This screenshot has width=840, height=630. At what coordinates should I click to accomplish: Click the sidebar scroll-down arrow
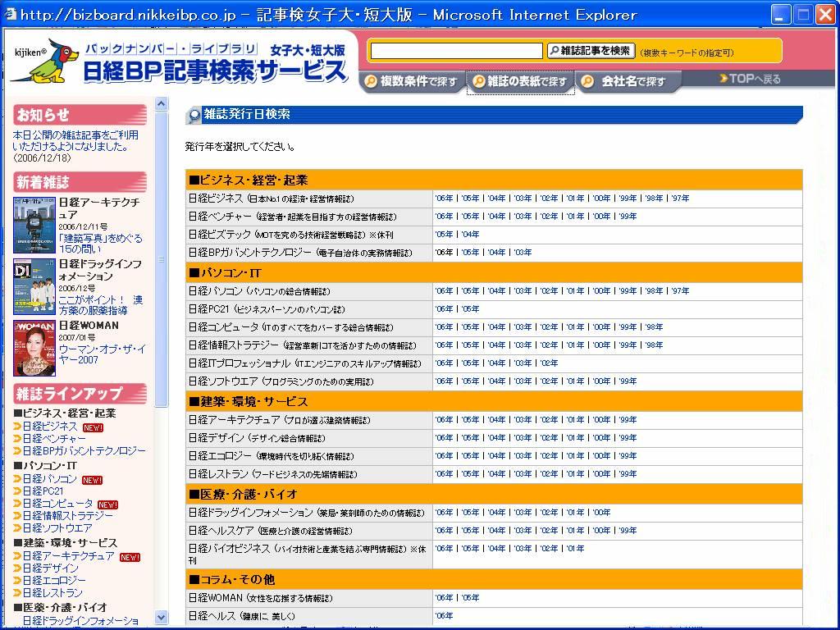[162, 617]
